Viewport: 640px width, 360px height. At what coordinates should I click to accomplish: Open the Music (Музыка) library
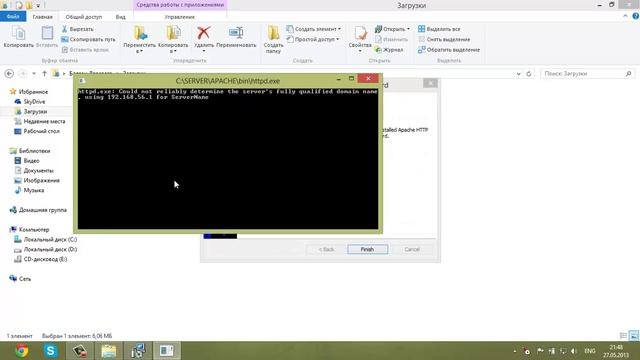pyautogui.click(x=29, y=190)
